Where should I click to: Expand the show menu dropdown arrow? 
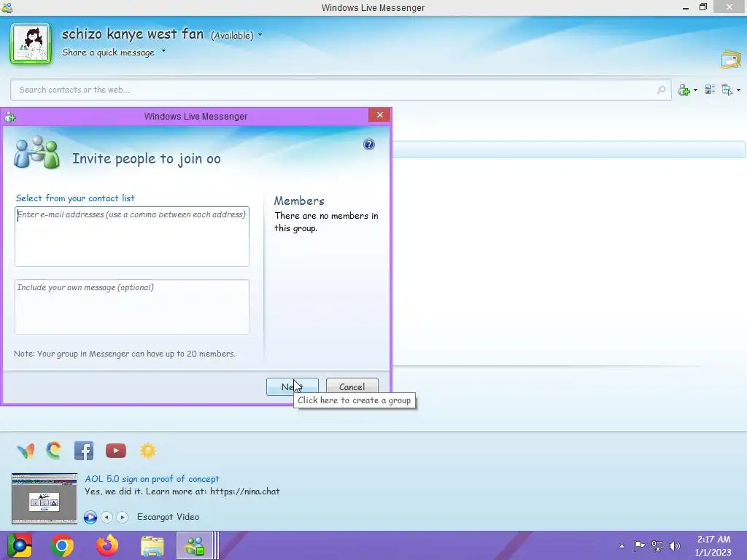(x=738, y=90)
